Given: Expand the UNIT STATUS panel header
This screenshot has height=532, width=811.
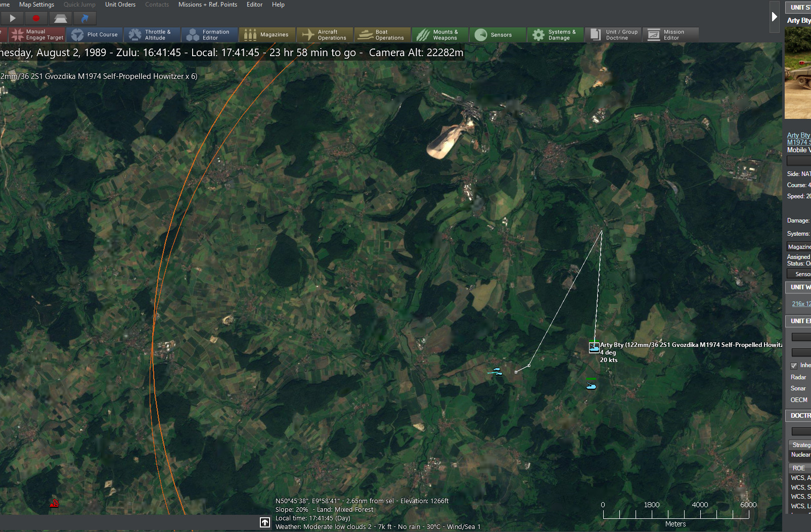Looking at the screenshot, I should point(798,7).
